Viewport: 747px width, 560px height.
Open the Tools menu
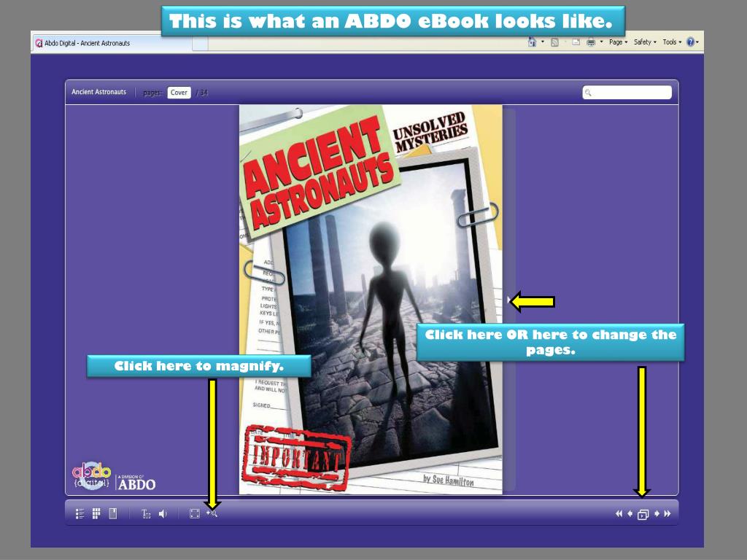click(x=672, y=42)
